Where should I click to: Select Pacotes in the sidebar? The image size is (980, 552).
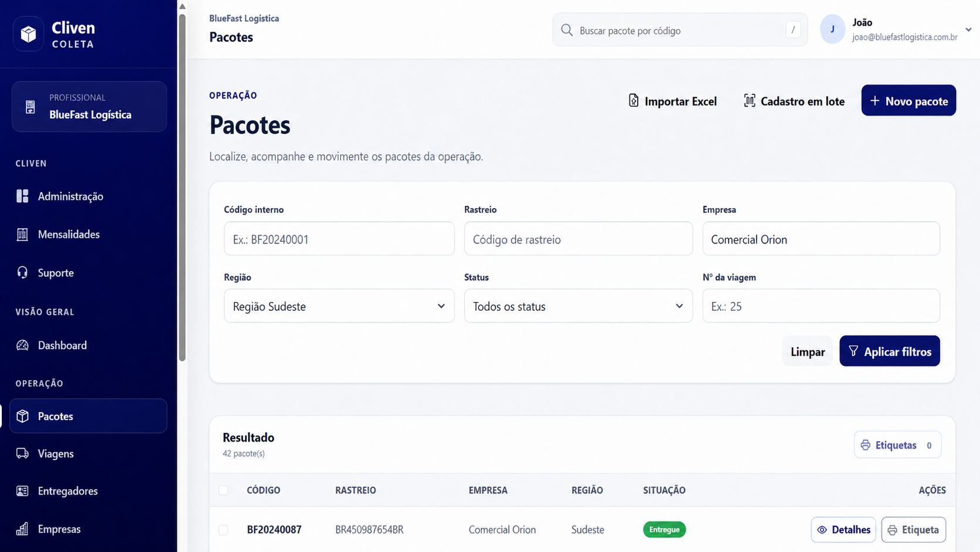point(89,416)
